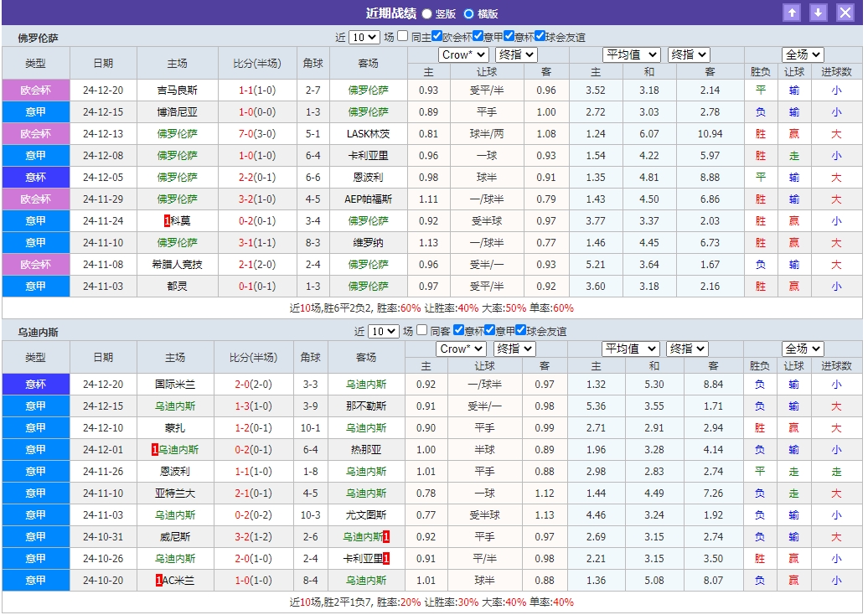Click the 吉马良斯 team link

(177, 90)
